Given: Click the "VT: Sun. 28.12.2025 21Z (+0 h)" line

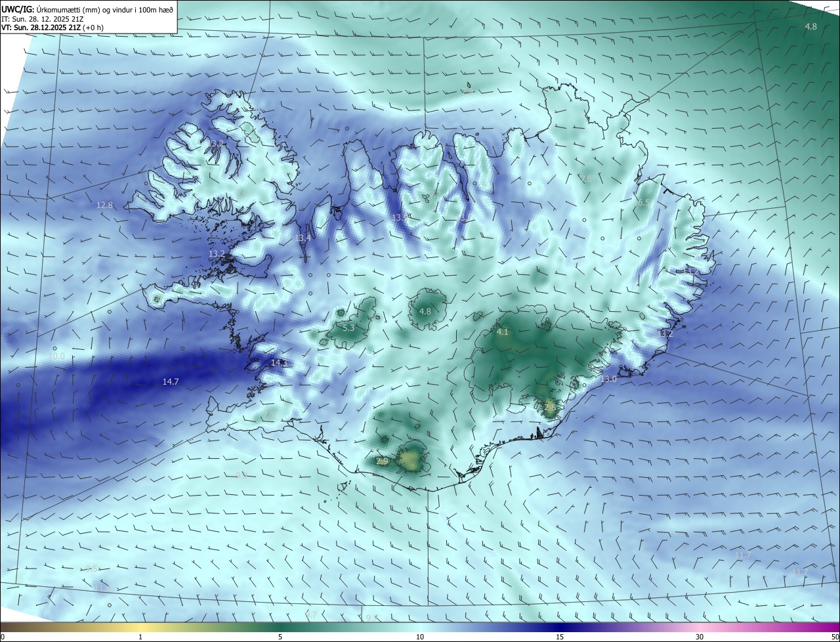Looking at the screenshot, I should pos(52,28).
